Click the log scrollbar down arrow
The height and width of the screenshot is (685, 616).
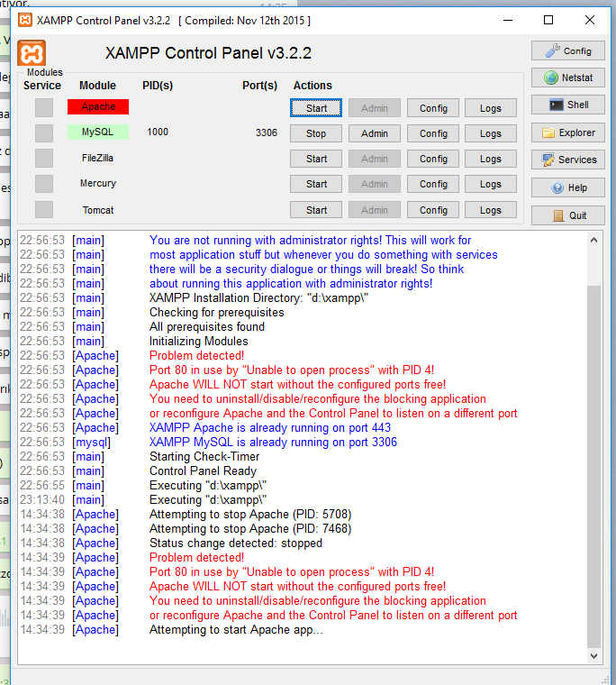tap(593, 656)
